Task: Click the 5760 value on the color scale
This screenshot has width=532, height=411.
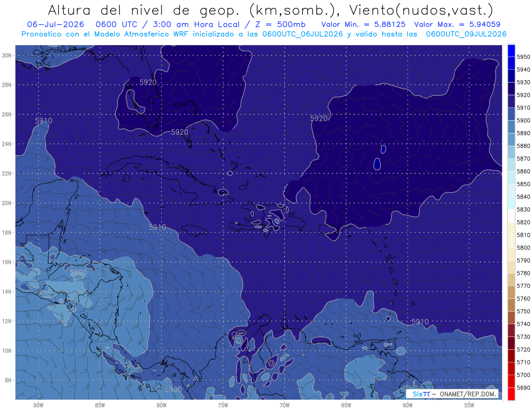Action: coord(523,298)
